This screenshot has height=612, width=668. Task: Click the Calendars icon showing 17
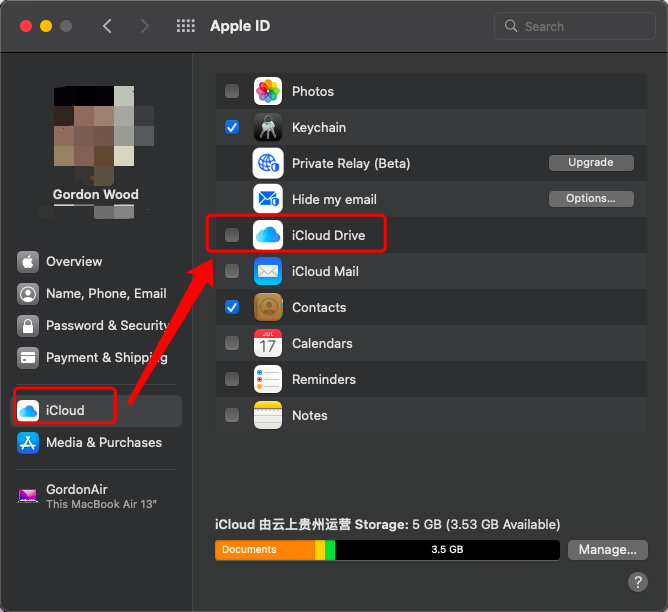click(x=268, y=343)
